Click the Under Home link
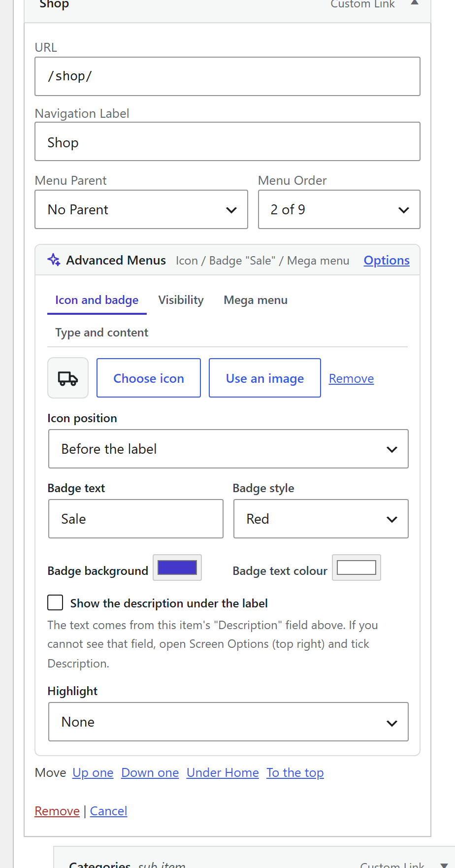 pos(223,772)
